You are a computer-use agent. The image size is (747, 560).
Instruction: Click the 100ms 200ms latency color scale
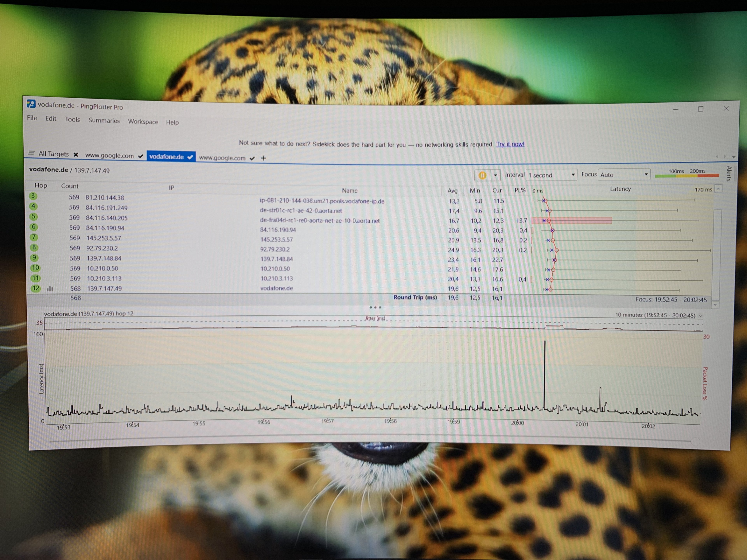687,173
